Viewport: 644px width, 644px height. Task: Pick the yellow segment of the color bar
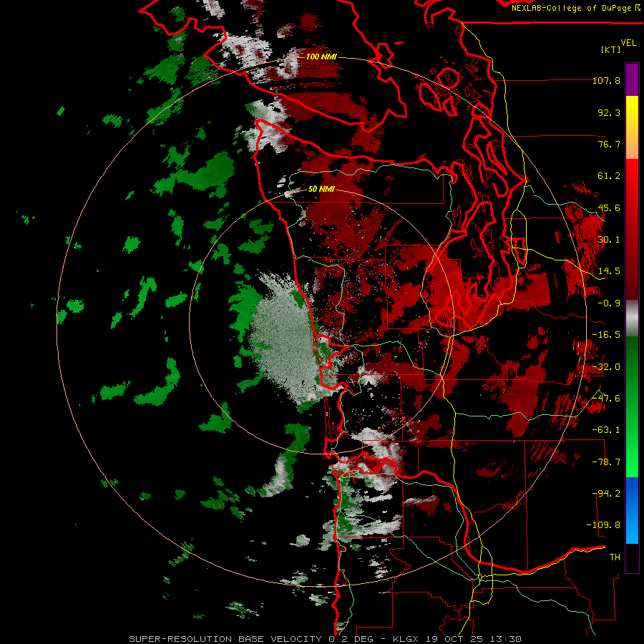(632, 112)
